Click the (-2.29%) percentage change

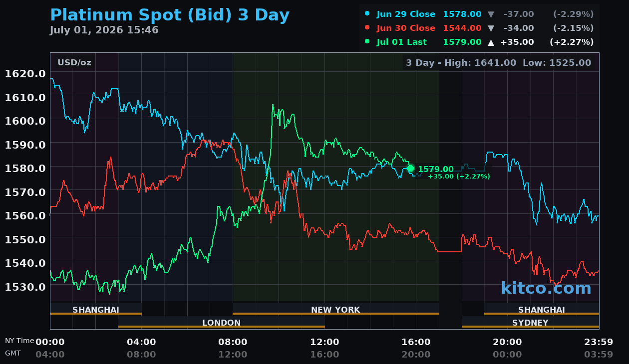(x=573, y=14)
